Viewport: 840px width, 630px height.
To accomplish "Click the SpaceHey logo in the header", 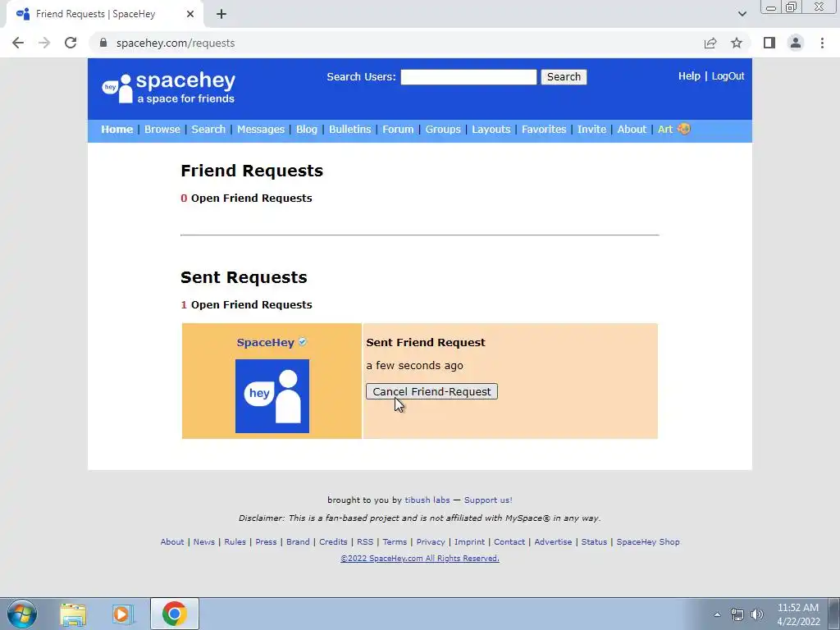I will tap(169, 88).
